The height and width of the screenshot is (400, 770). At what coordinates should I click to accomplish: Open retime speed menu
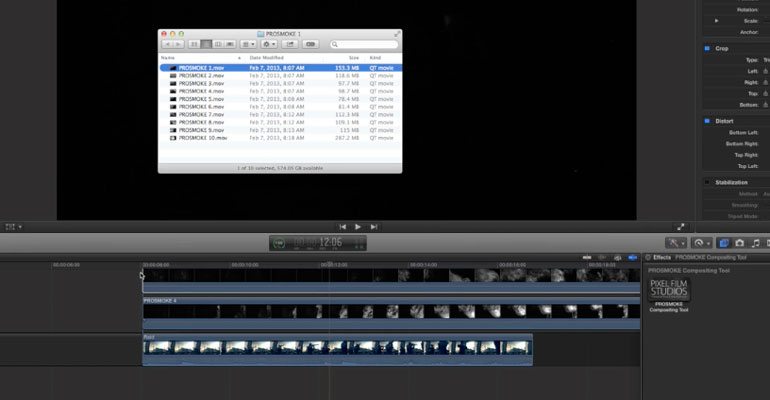coord(701,243)
